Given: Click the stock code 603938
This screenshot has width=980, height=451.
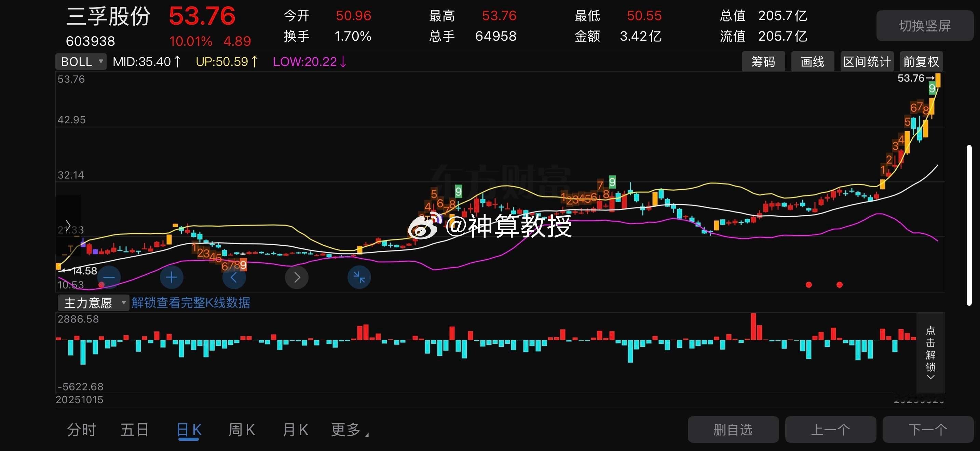Looking at the screenshot, I should 91,41.
